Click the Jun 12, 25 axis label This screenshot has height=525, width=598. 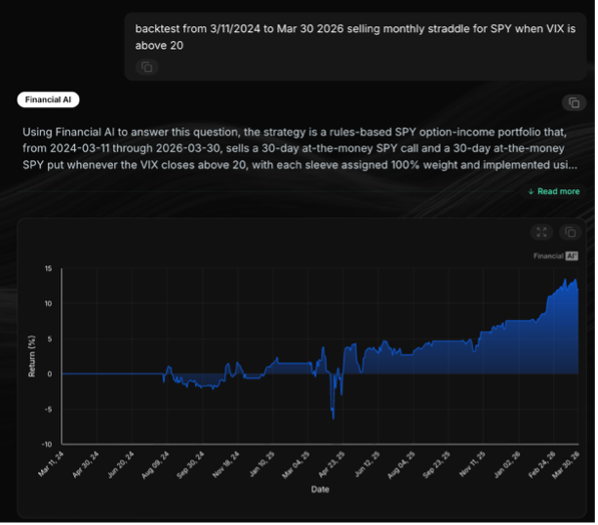point(367,464)
